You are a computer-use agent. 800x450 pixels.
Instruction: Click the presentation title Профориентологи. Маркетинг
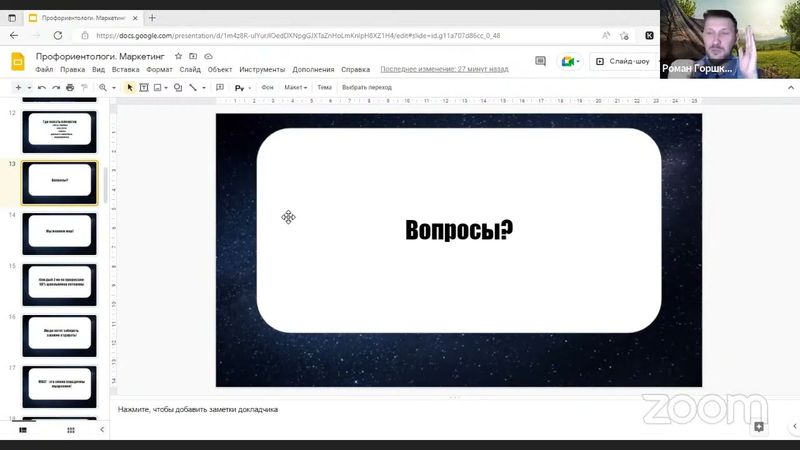tap(100, 56)
